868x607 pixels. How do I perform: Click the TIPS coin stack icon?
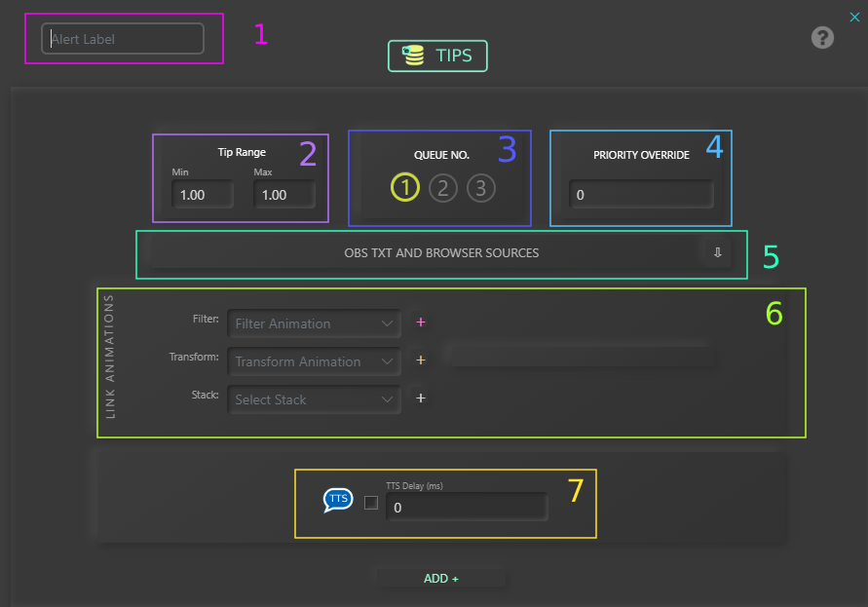click(414, 57)
